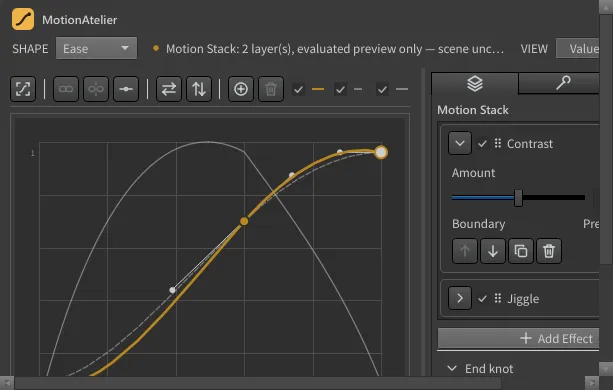The image size is (613, 390).
Task: Click the Boundary label in Contrast layer
Action: (x=479, y=224)
